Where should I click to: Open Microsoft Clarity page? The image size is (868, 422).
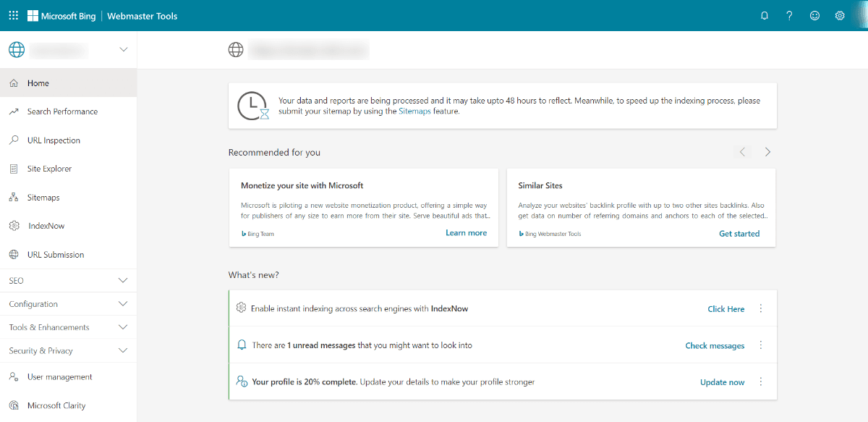[x=68, y=405]
